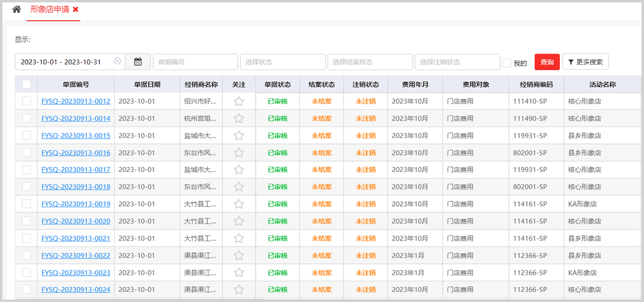This screenshot has width=644, height=302.
Task: Switch to the 形象店申请 tab
Action: pos(50,9)
